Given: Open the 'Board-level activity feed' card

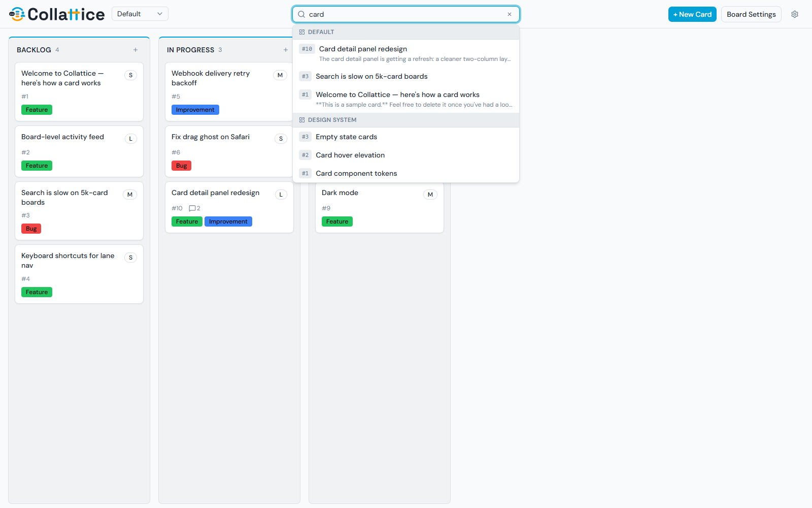Looking at the screenshot, I should 79,151.
